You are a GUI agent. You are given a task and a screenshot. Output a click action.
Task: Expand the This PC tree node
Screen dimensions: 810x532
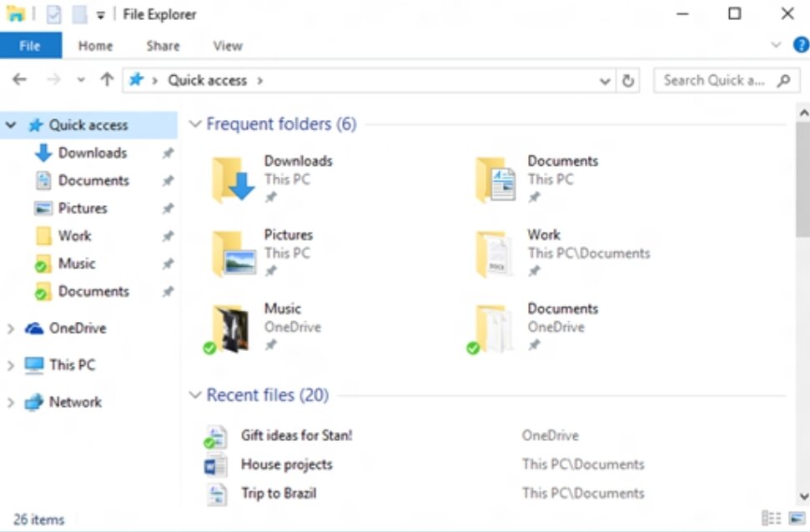(10, 365)
